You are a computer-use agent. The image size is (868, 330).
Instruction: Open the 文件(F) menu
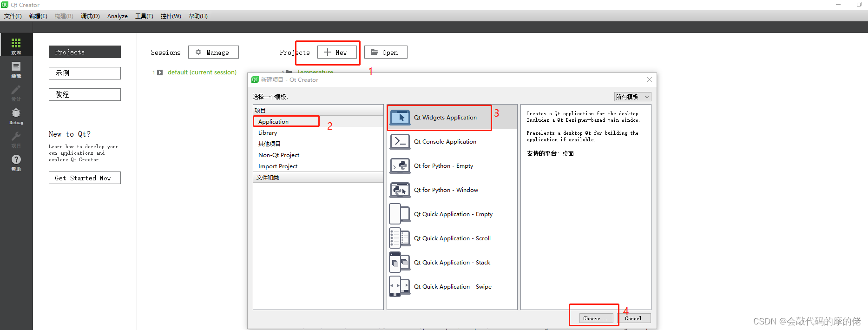pos(13,16)
